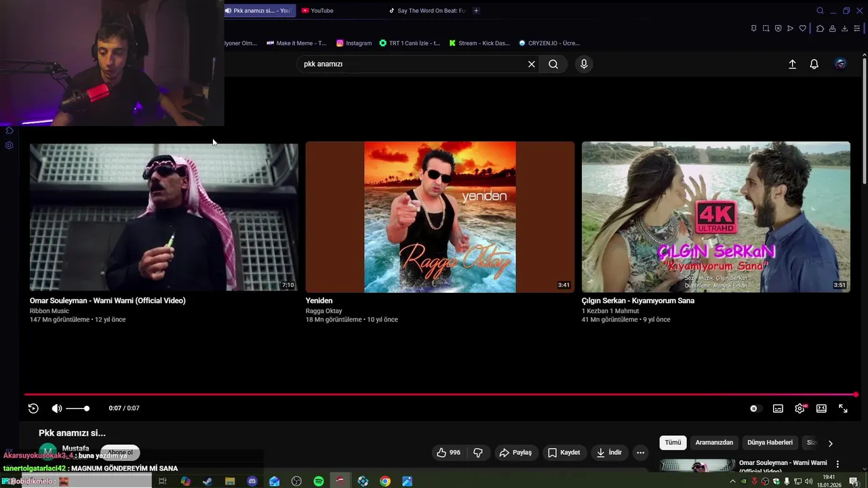
Task: Click the 'Ragga Oktay' channel name text
Action: click(x=323, y=311)
